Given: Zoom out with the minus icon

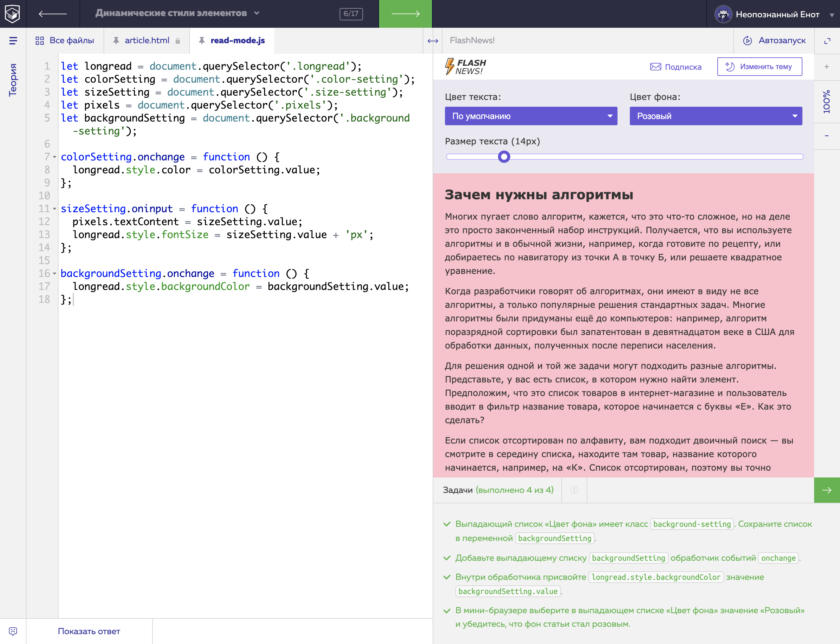Looking at the screenshot, I should (x=826, y=136).
